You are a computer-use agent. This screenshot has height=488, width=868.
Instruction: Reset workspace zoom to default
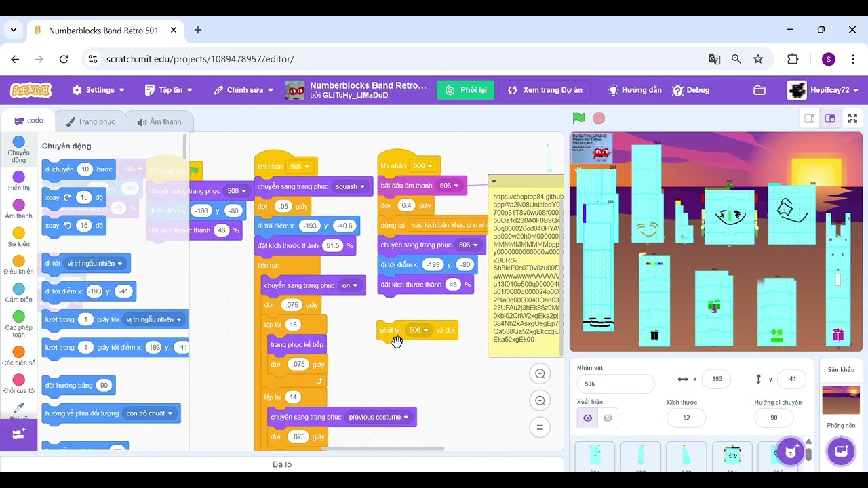[x=540, y=427]
